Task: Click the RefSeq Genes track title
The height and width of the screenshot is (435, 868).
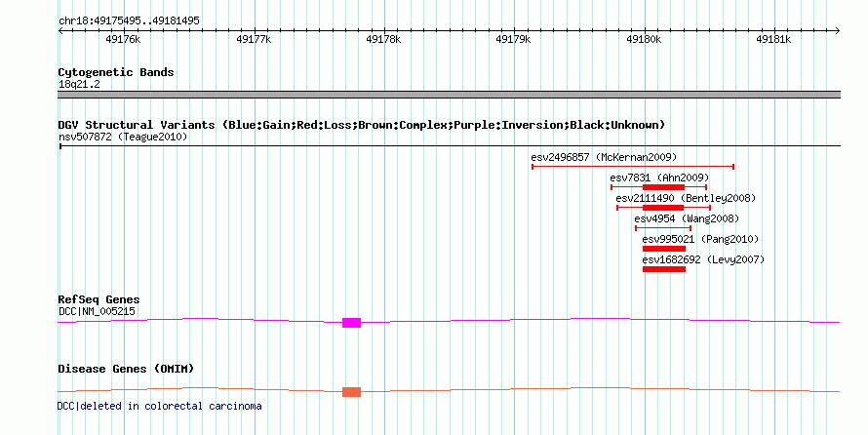Action: (x=99, y=300)
